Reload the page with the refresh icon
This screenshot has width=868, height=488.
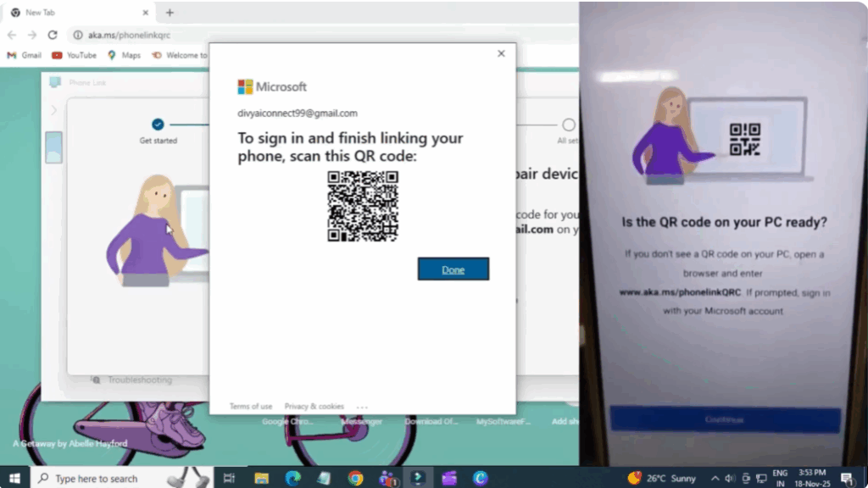click(53, 35)
